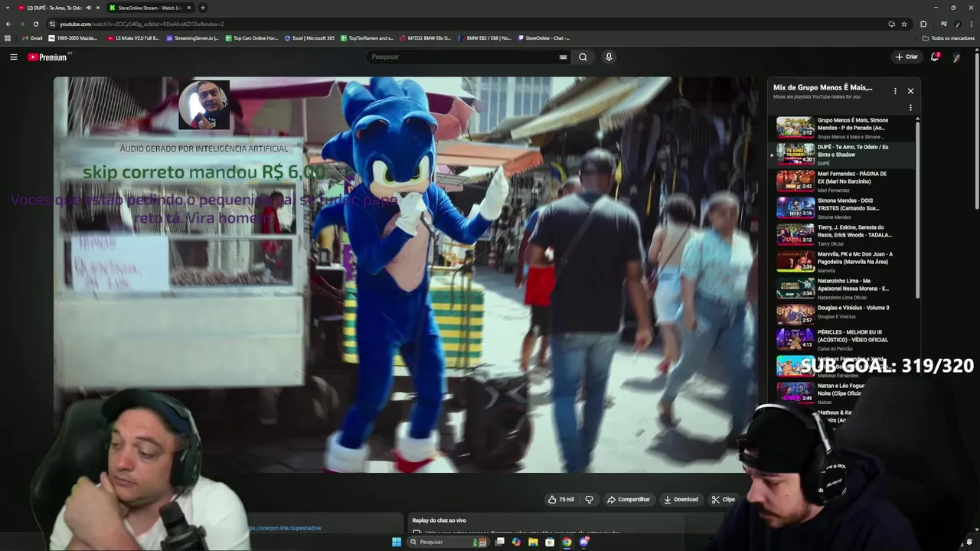Open the onerpm.link/dupeshadow link
The width and height of the screenshot is (980, 551).
click(285, 528)
